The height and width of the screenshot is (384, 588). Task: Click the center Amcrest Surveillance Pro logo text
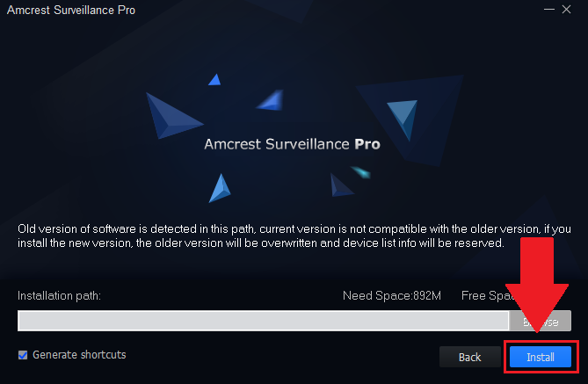[x=292, y=143]
